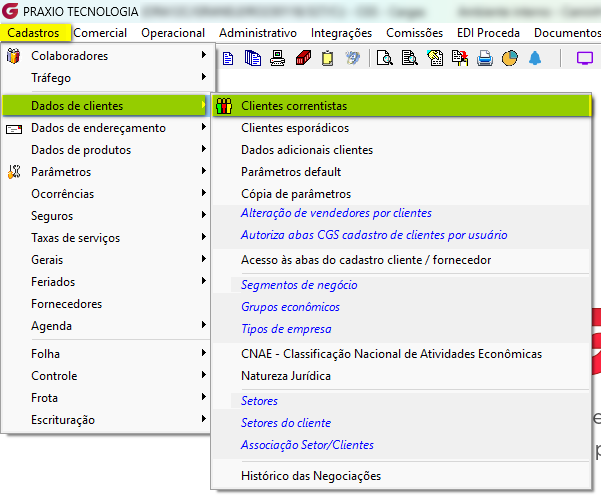Click the blue notification bell icon
The height and width of the screenshot is (497, 601).
click(x=535, y=58)
